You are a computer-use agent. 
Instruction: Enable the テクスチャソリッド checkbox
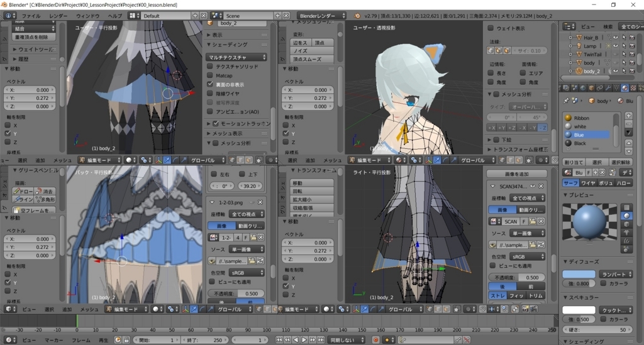[x=210, y=66]
